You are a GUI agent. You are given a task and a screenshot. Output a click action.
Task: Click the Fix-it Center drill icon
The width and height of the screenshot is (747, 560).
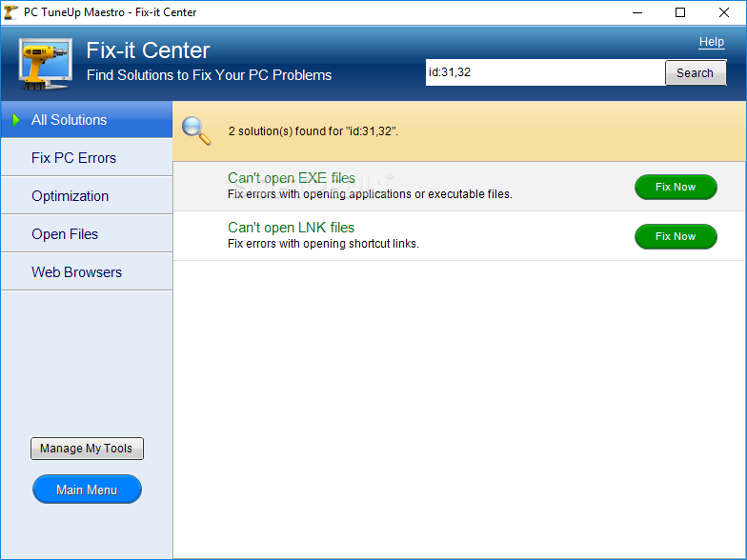click(46, 65)
